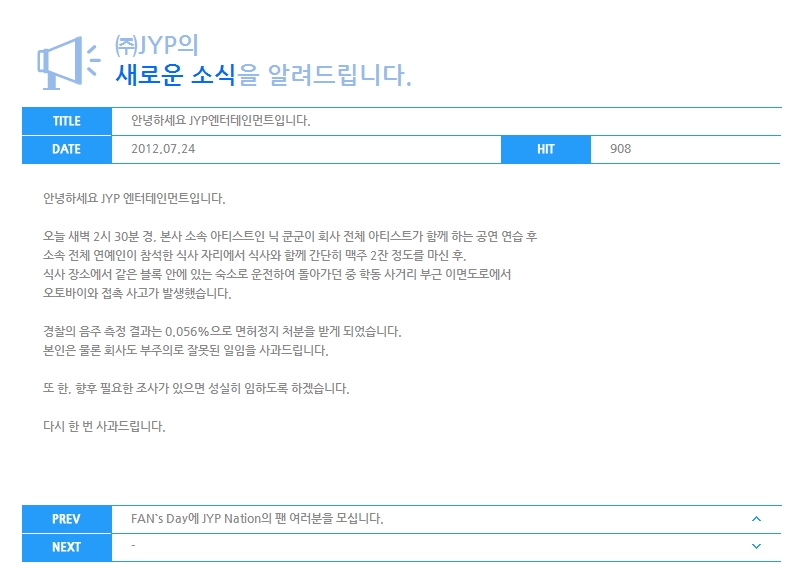
Task: Click the line starting '또 한, 향후 필요한'
Action: 196,388
